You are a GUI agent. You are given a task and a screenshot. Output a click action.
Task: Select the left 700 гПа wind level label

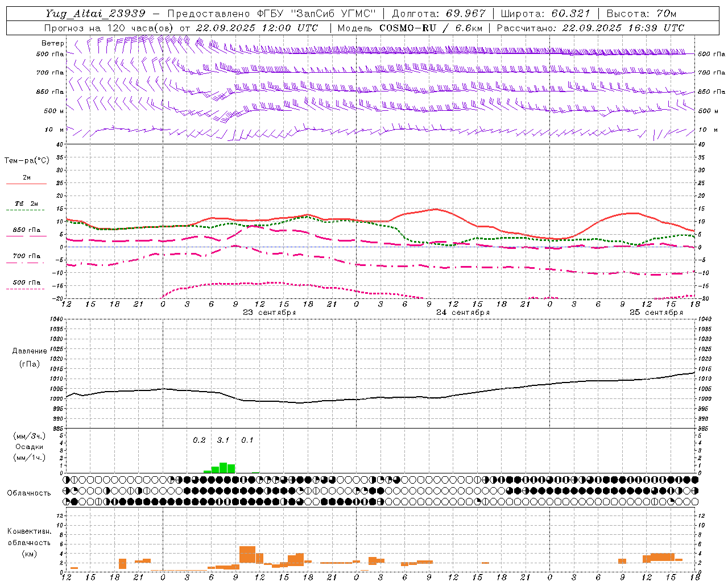(50, 73)
